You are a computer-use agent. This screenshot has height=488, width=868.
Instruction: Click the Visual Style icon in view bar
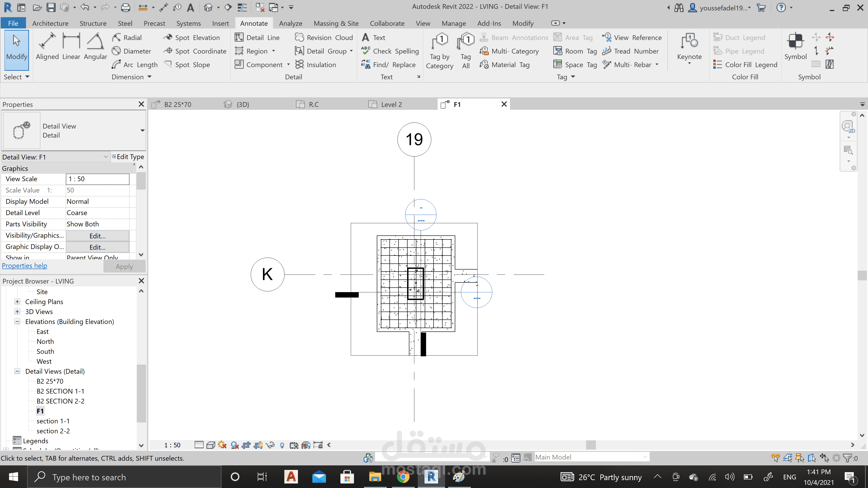211,445
